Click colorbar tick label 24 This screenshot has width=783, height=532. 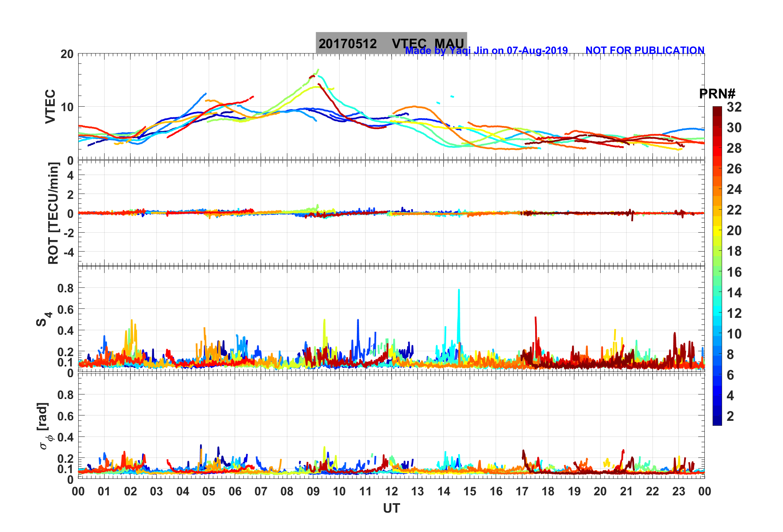click(734, 189)
